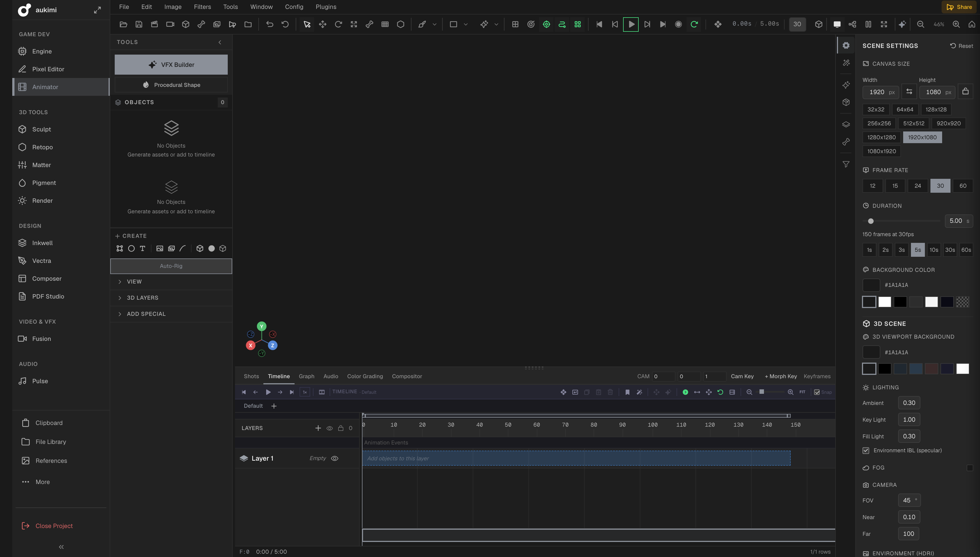980x557 pixels.
Task: Open the Plugins menu
Action: pos(326,7)
